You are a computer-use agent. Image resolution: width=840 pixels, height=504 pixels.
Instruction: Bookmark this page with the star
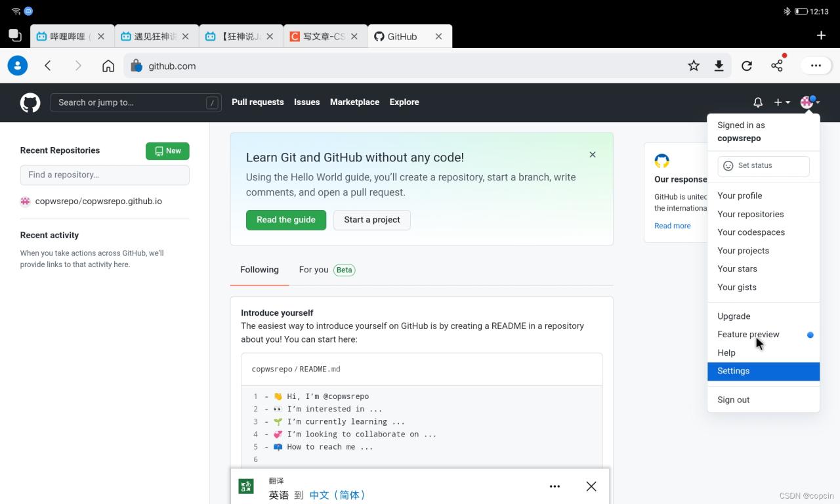694,66
